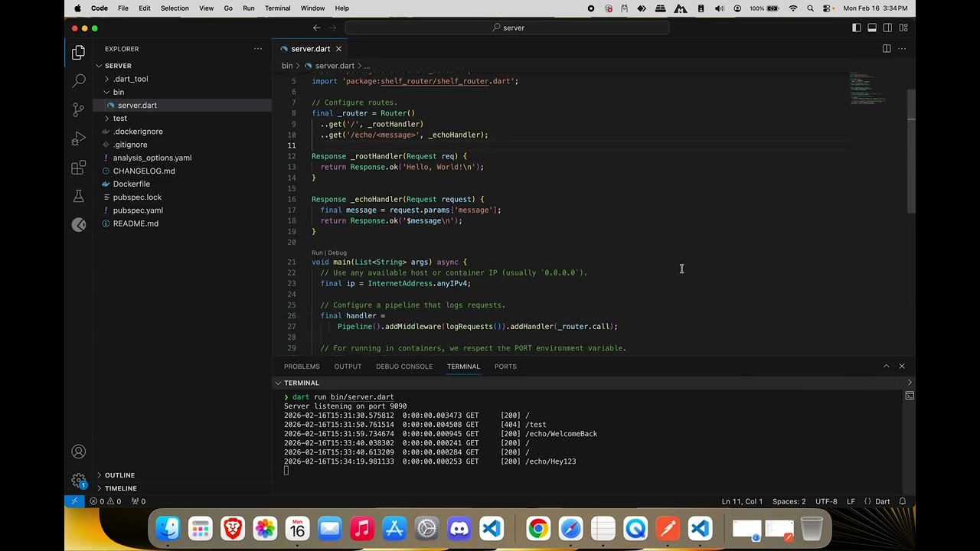Switch to the OUTPUT panel tab

(x=348, y=366)
